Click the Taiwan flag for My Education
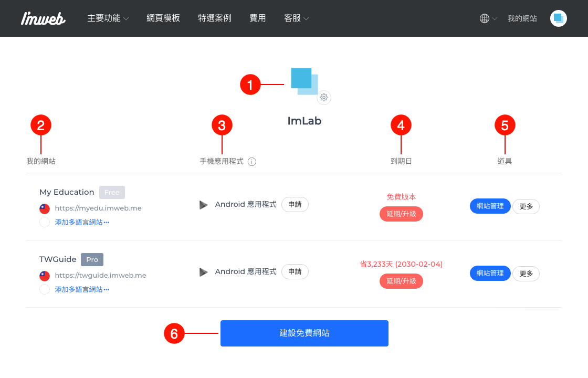This screenshot has width=588, height=378. click(x=45, y=208)
